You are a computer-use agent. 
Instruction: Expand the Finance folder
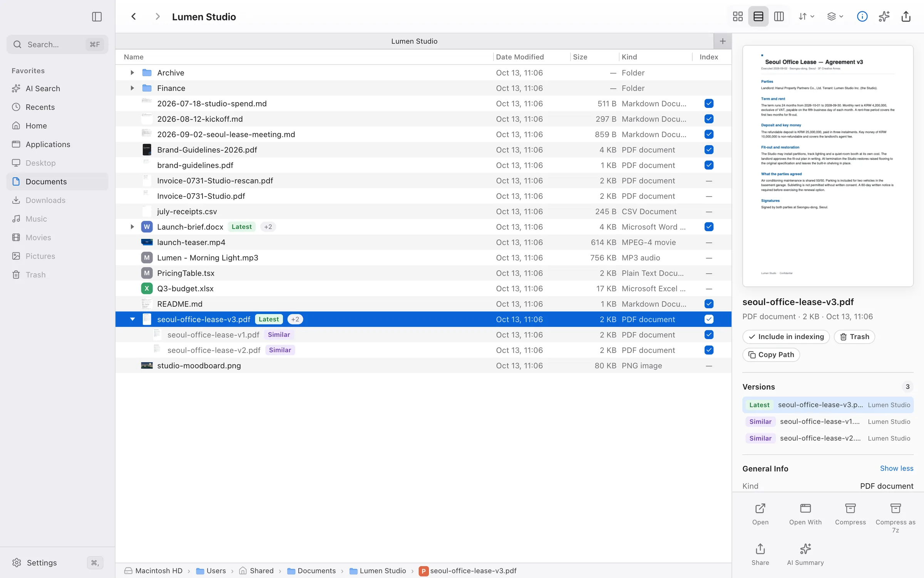coord(132,88)
